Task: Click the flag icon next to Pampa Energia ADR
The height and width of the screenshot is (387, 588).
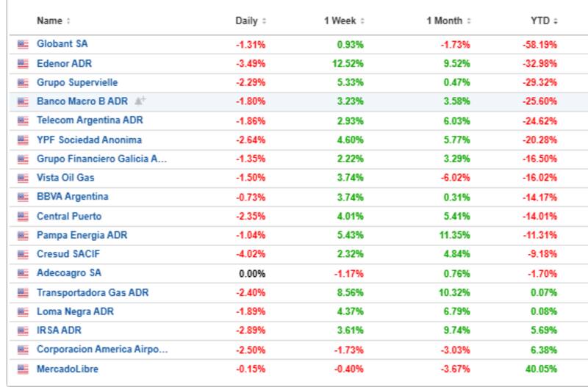Action: coord(23,235)
